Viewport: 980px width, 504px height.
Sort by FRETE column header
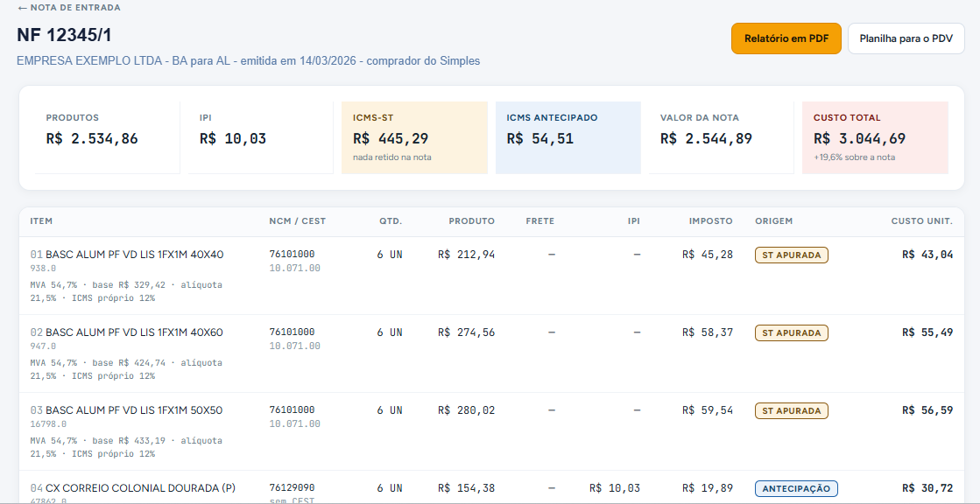click(x=540, y=221)
